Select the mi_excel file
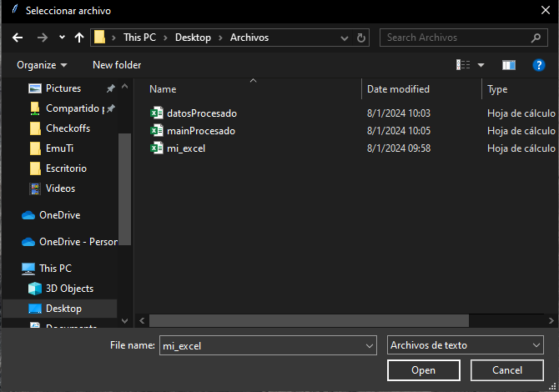 tap(186, 148)
